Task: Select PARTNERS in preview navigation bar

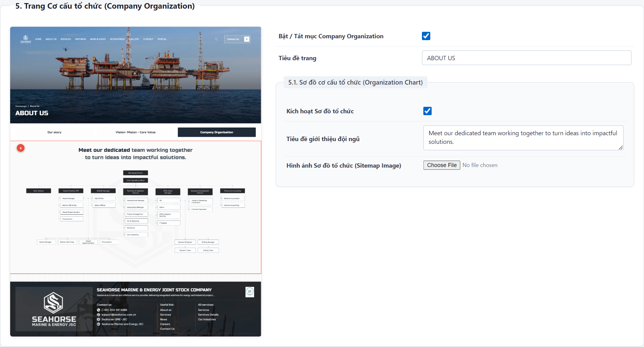Action: pyautogui.click(x=80, y=39)
